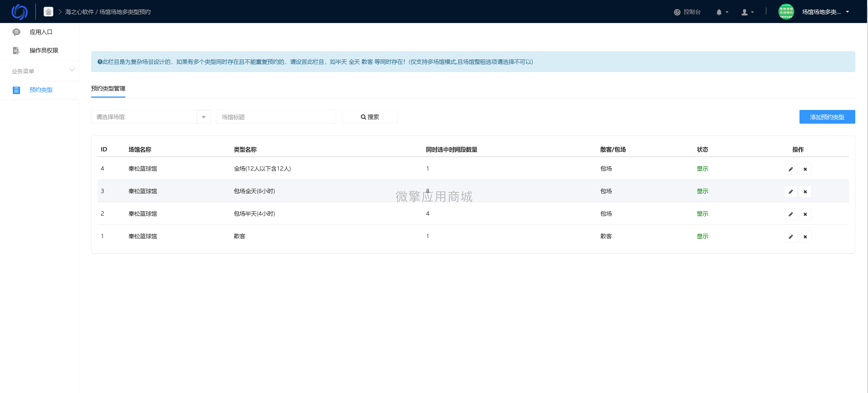The width and height of the screenshot is (868, 393).
Task: Delete row 包场全天(8小时)
Action: click(x=805, y=192)
